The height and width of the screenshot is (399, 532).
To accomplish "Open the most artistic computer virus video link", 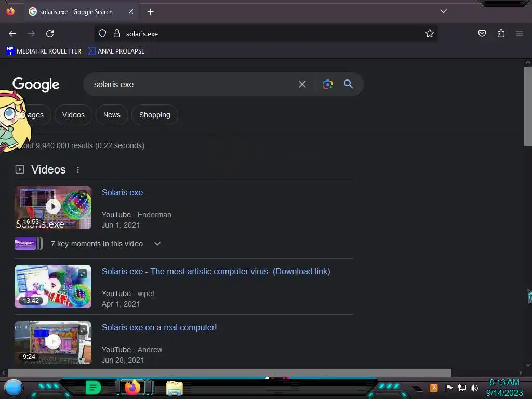I will pos(216,271).
